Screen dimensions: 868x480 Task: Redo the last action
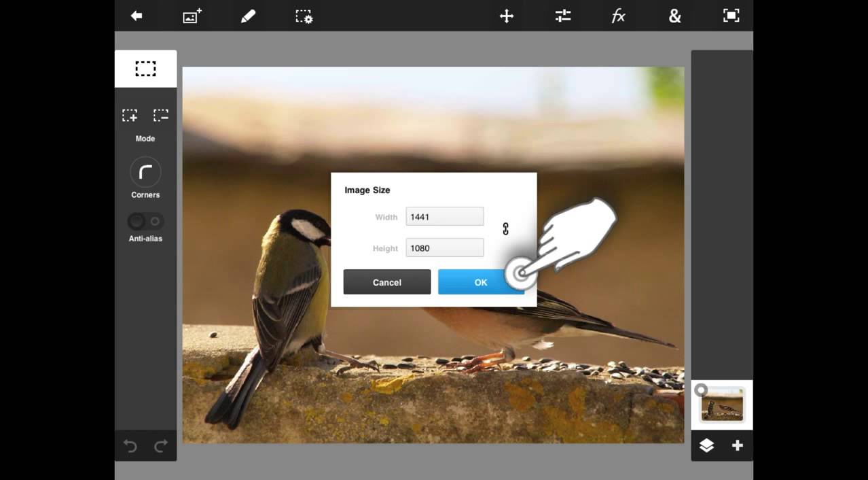pyautogui.click(x=161, y=446)
